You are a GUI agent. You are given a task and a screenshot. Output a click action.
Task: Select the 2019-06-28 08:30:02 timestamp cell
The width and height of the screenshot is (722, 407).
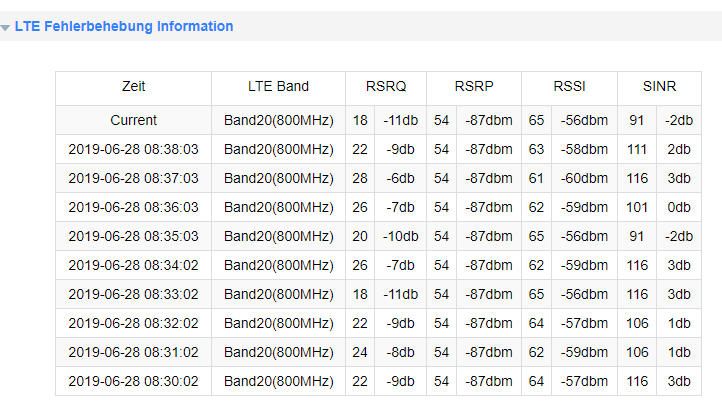[x=134, y=381]
